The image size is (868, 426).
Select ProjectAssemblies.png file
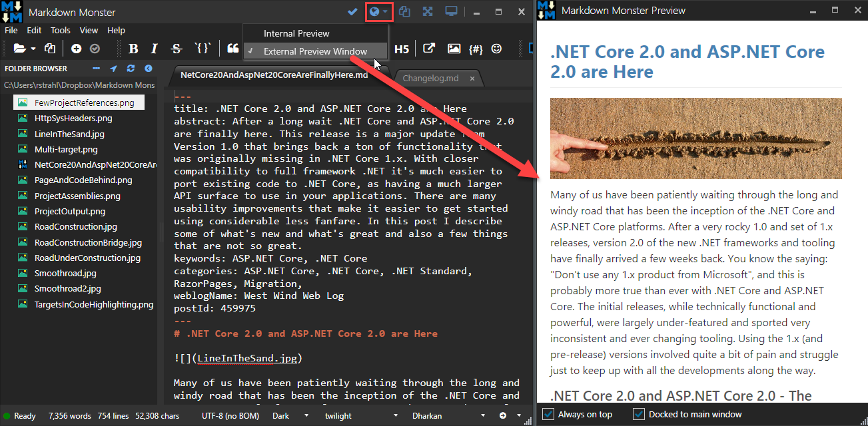pos(77,196)
